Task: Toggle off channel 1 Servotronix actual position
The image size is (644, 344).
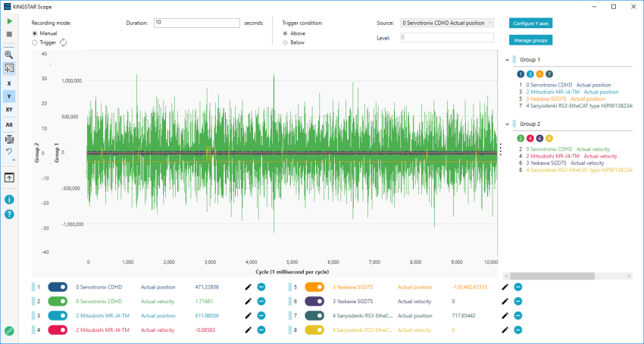Action: click(58, 287)
